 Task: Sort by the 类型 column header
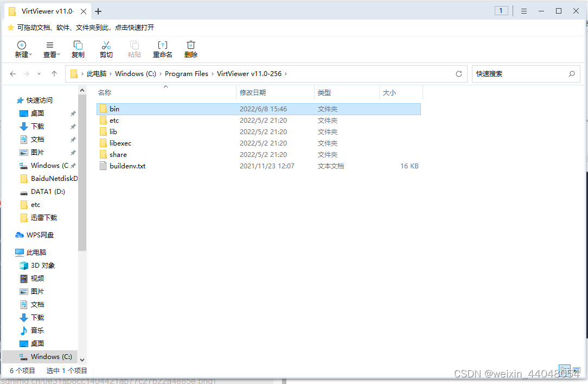(x=347, y=93)
